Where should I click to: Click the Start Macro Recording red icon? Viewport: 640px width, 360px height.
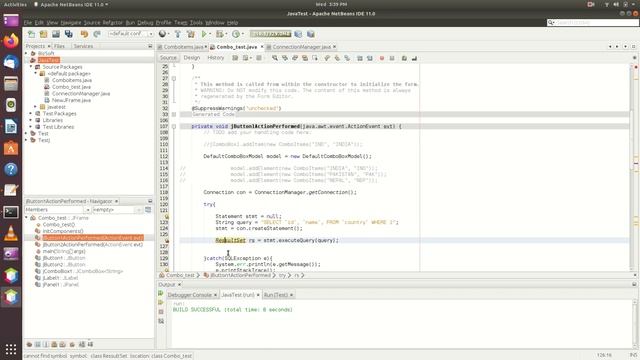click(x=382, y=58)
